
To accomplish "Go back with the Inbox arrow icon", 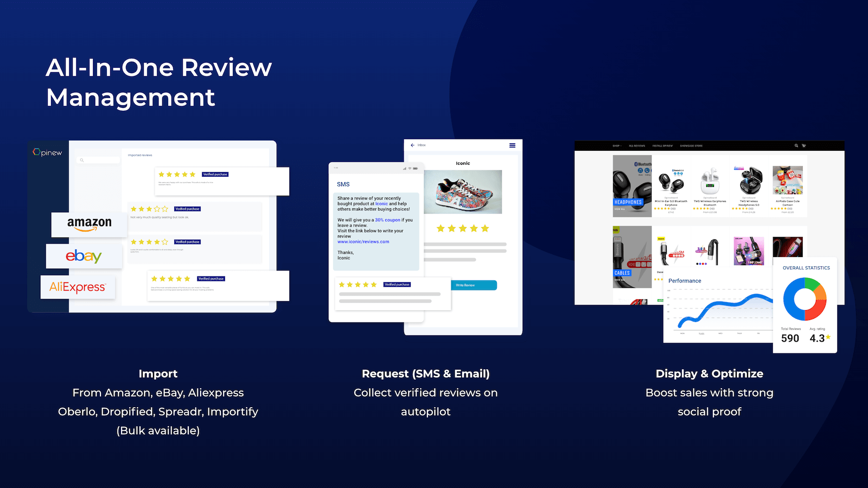I will click(412, 145).
